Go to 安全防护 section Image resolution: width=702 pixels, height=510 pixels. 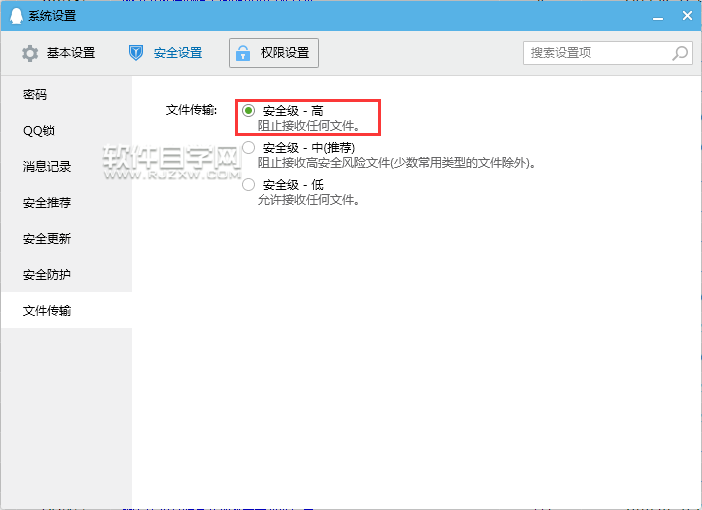66,274
